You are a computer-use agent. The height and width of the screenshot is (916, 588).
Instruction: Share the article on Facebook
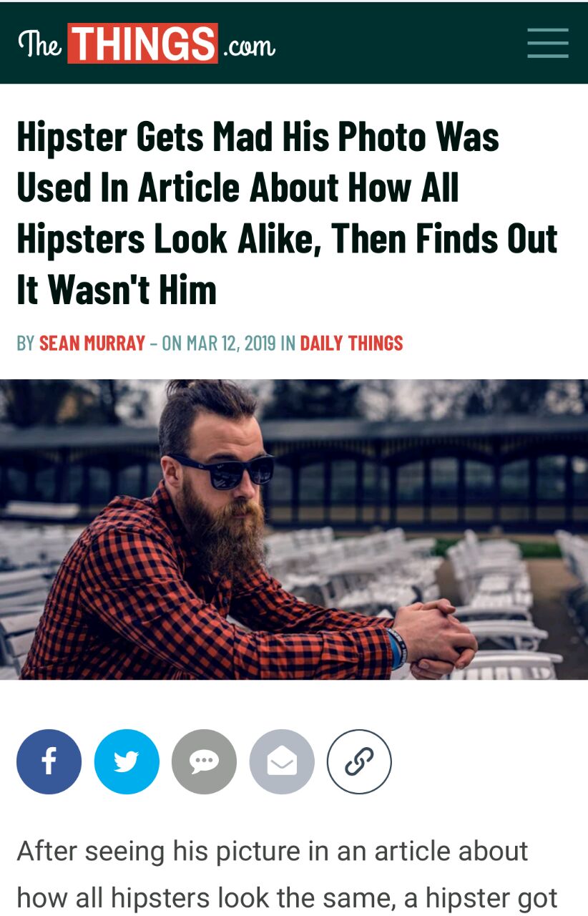(x=49, y=761)
